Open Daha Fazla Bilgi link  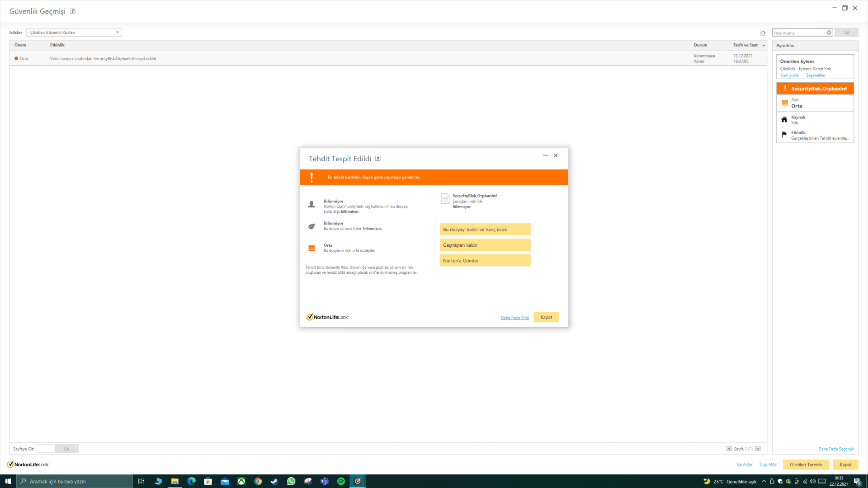[x=514, y=318]
